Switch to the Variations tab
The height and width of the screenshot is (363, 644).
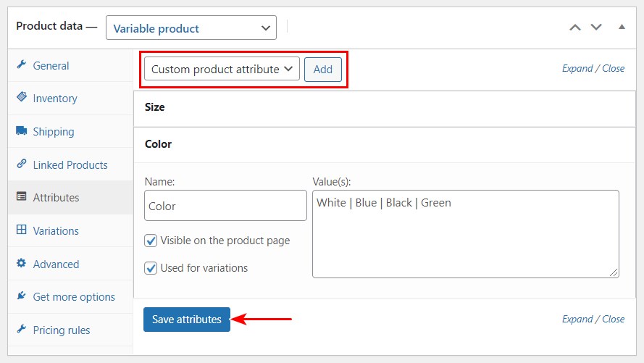tap(70, 231)
